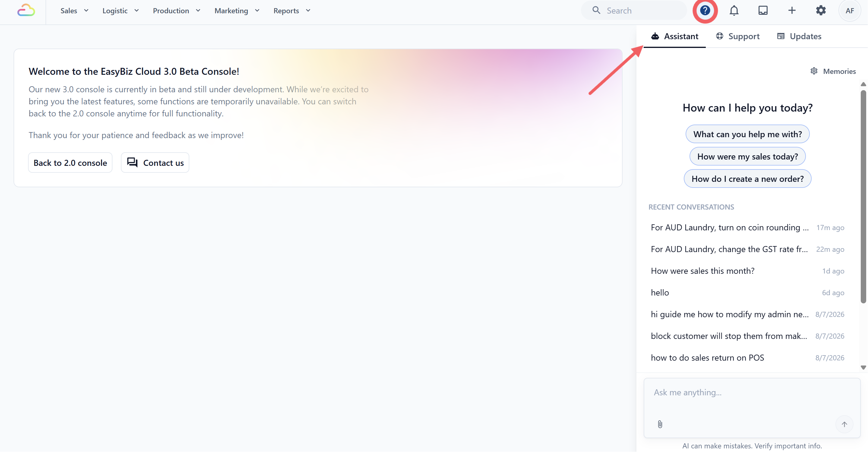This screenshot has width=868, height=452.
Task: Switch to the Support tab
Action: 737,36
